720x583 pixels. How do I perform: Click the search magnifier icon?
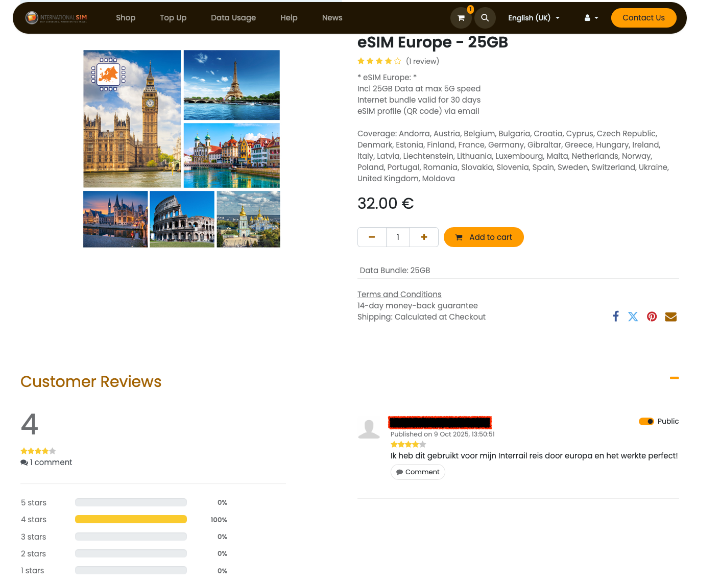coord(484,18)
